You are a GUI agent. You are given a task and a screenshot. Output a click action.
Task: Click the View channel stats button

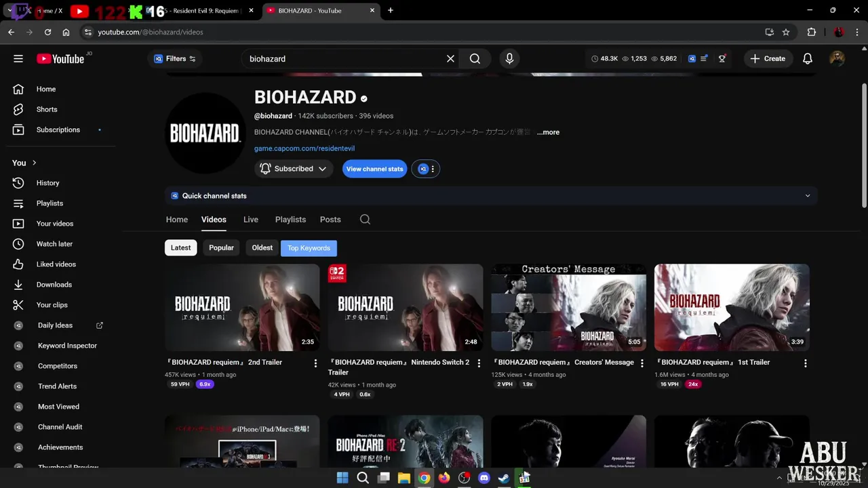pos(374,169)
